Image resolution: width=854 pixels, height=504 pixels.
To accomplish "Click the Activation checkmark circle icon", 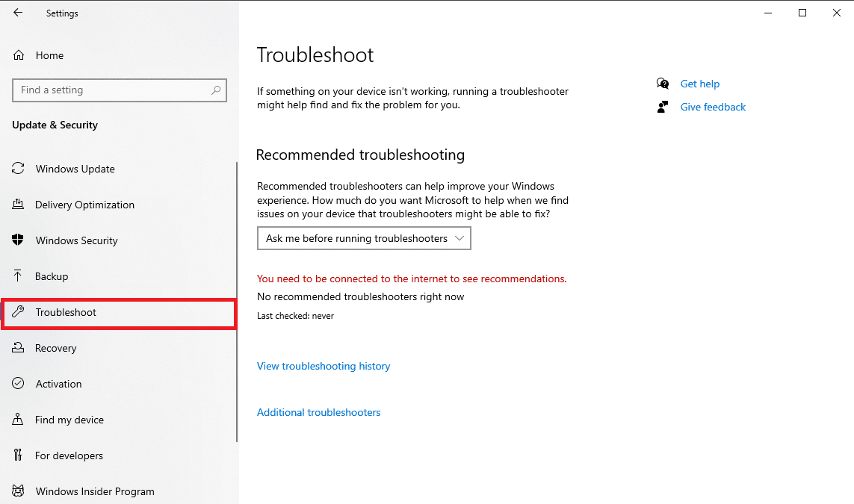I will [x=18, y=383].
